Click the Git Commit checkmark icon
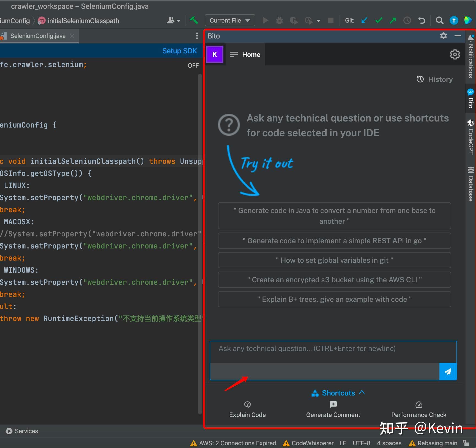The height and width of the screenshot is (448, 476). [379, 20]
